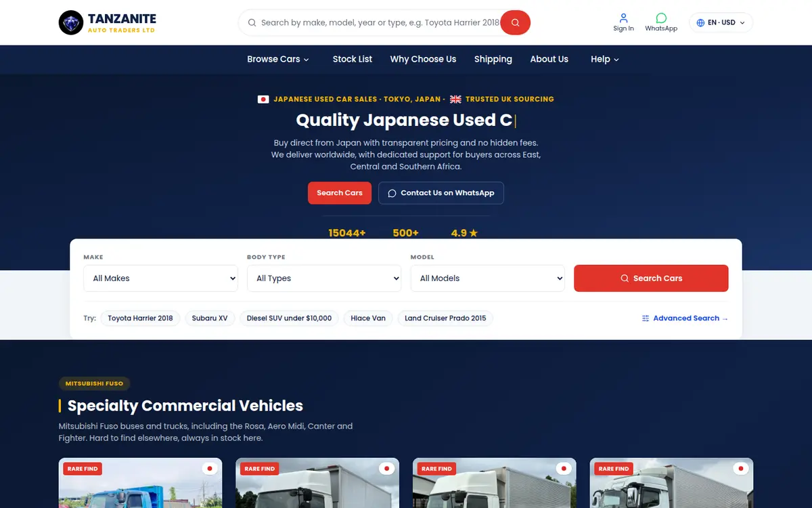Click the red search submit icon

pos(516,22)
